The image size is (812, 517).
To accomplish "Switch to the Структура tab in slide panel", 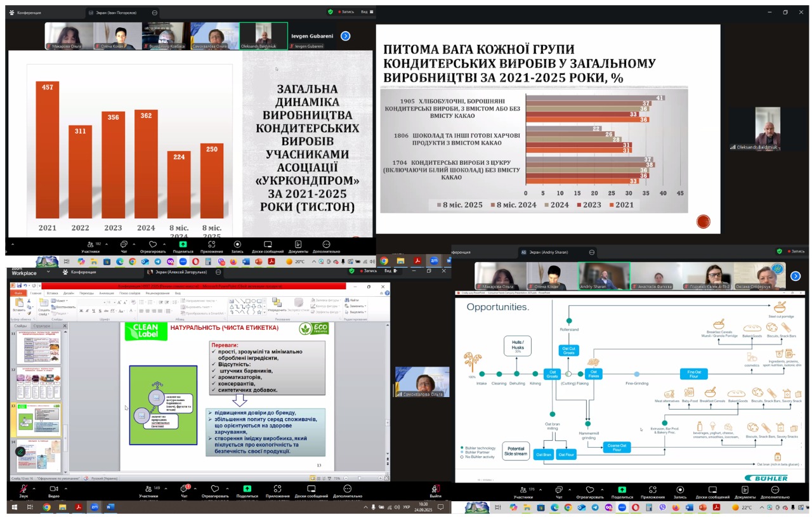I will [x=42, y=326].
